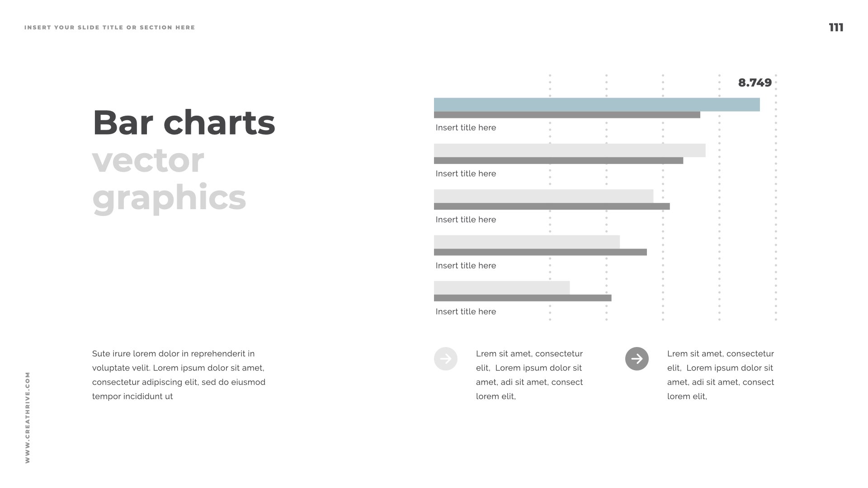Viewport: 868px width, 488px height.
Task: Click "Insert title here" label under the blue bar
Action: point(466,128)
